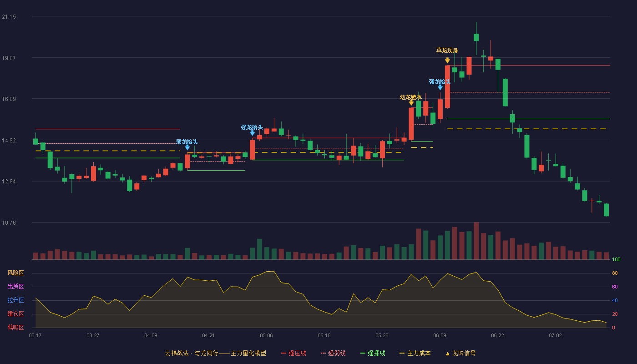637x364 pixels.
Task: Click the 07-02 date label
Action: (x=555, y=335)
